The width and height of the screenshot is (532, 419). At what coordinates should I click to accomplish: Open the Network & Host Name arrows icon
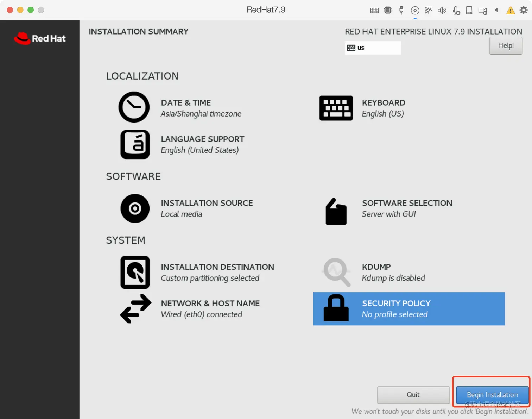[135, 309]
